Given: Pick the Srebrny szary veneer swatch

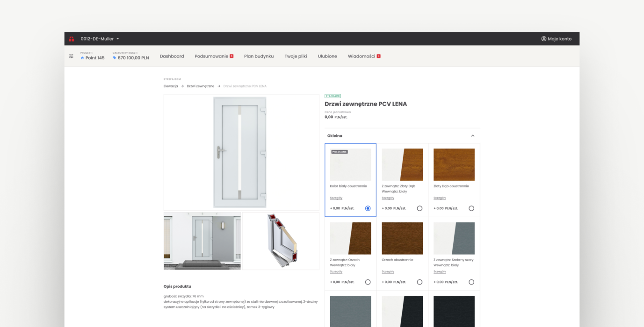Looking at the screenshot, I should (454, 238).
